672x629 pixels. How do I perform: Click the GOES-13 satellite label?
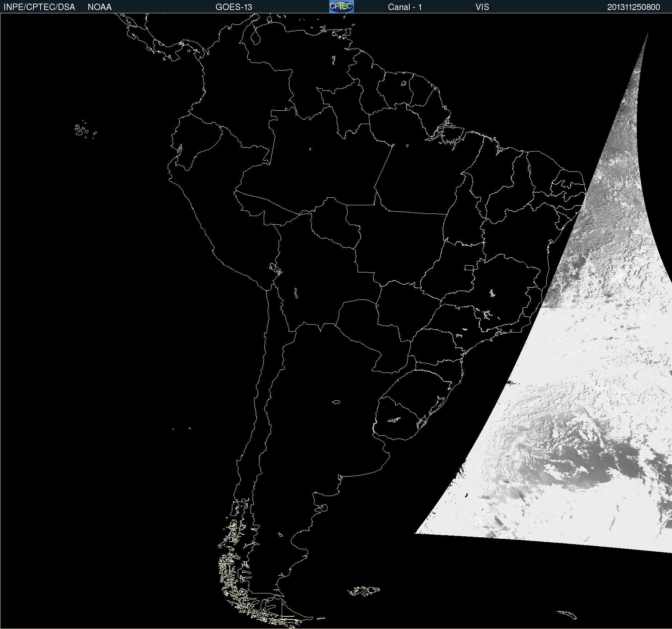click(234, 7)
